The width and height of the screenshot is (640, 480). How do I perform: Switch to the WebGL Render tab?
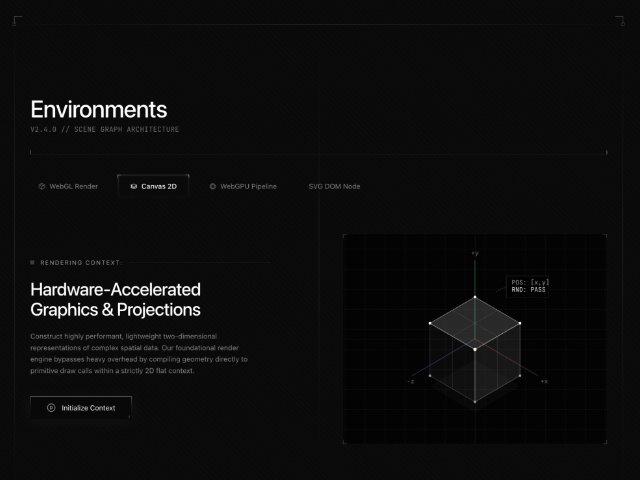pyautogui.click(x=68, y=186)
